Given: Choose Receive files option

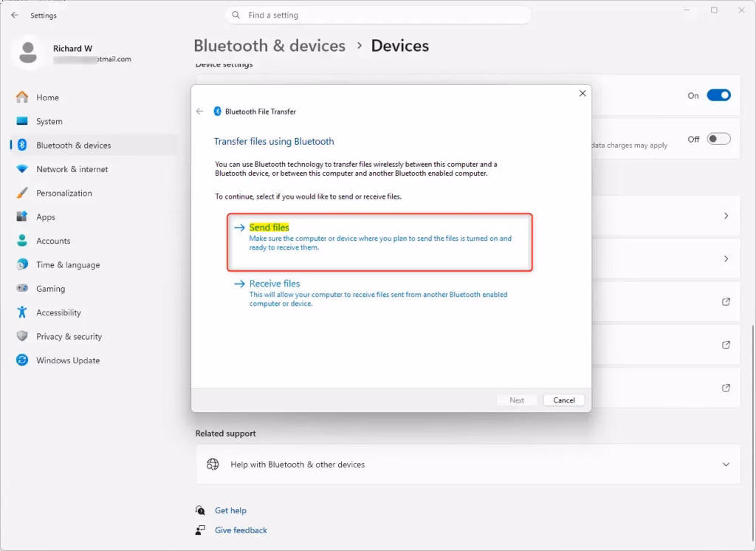Looking at the screenshot, I should point(379,293).
